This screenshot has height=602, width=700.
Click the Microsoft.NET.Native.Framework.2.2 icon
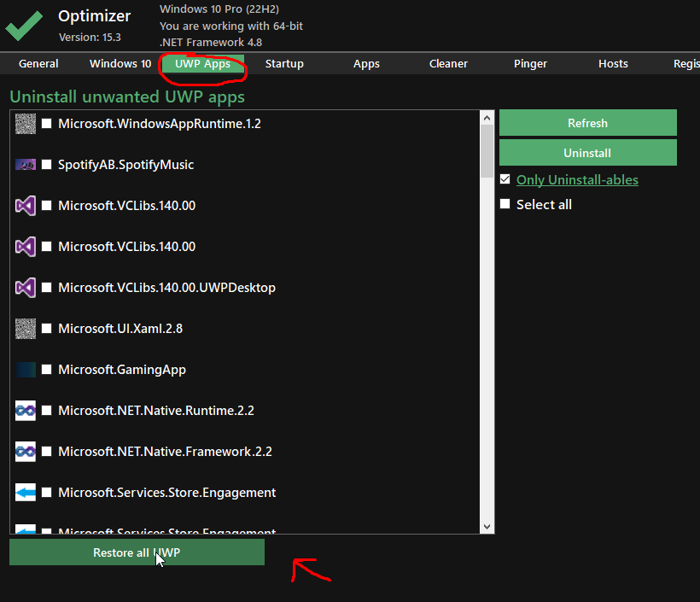click(26, 452)
